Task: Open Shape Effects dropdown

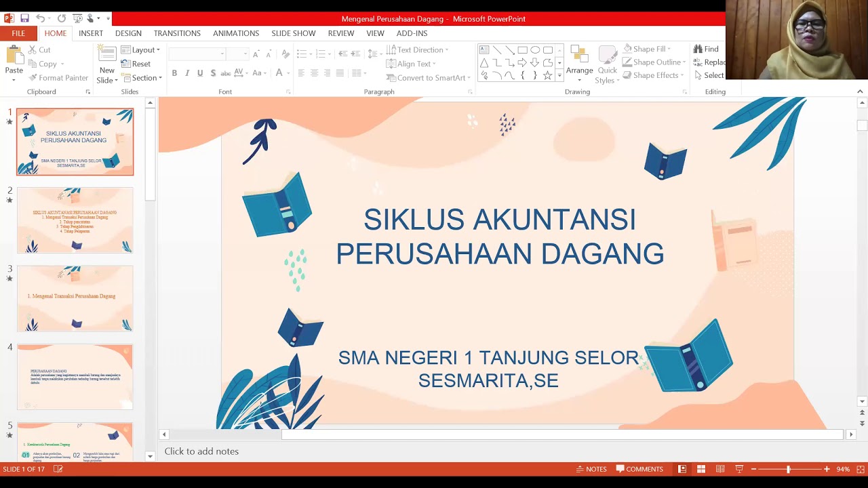Action: tap(653, 75)
